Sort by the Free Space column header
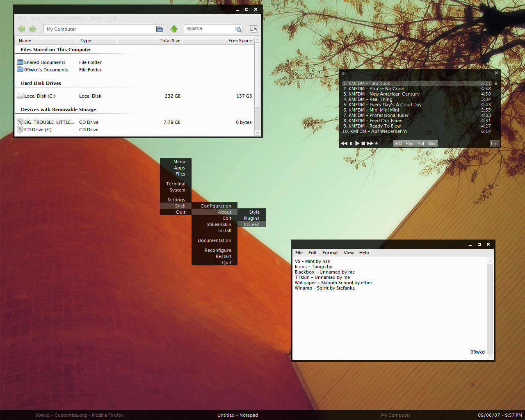This screenshot has height=420, width=525. (218, 41)
